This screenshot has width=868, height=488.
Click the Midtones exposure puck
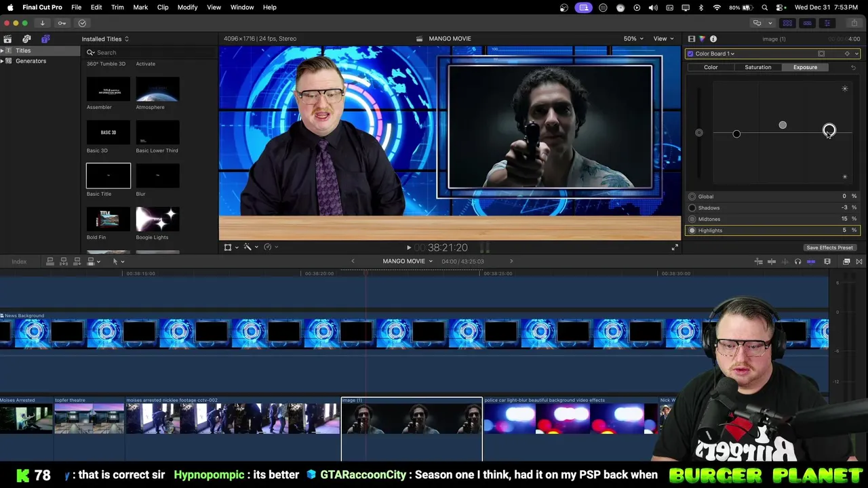(783, 125)
